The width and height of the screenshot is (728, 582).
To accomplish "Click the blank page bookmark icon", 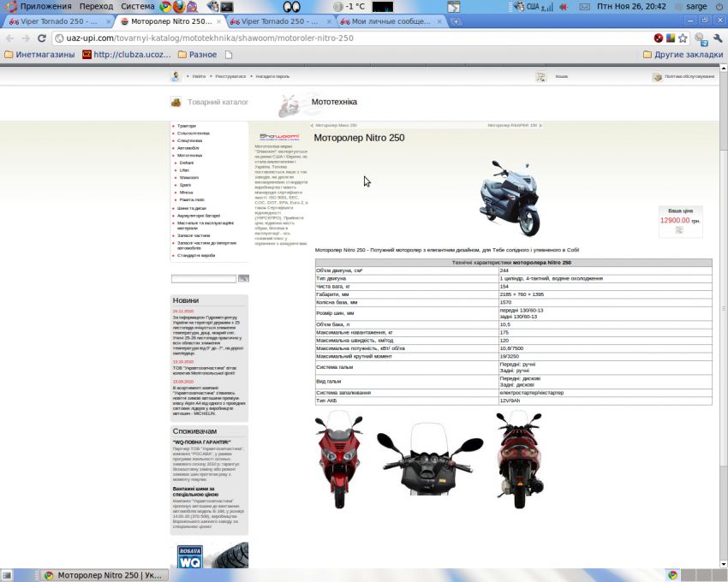I will [229, 55].
